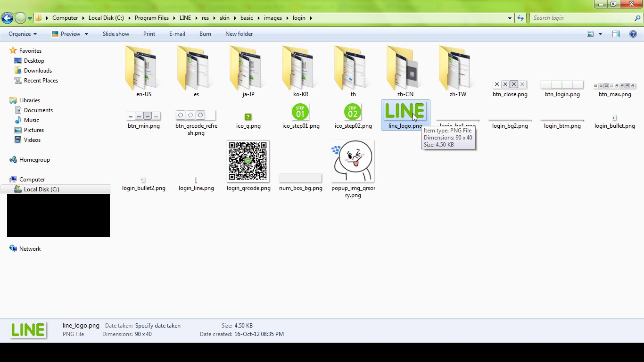Click Slide show in the toolbar
The height and width of the screenshot is (362, 644).
coord(116,34)
